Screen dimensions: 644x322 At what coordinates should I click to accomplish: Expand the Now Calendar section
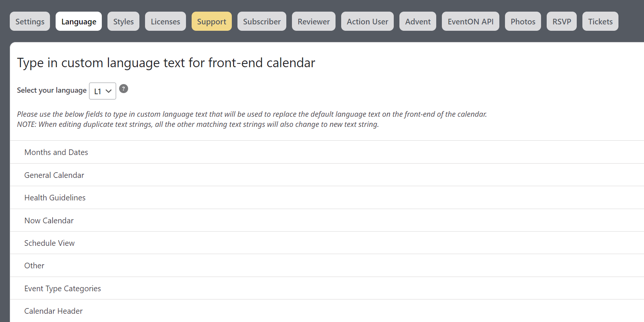(327, 220)
